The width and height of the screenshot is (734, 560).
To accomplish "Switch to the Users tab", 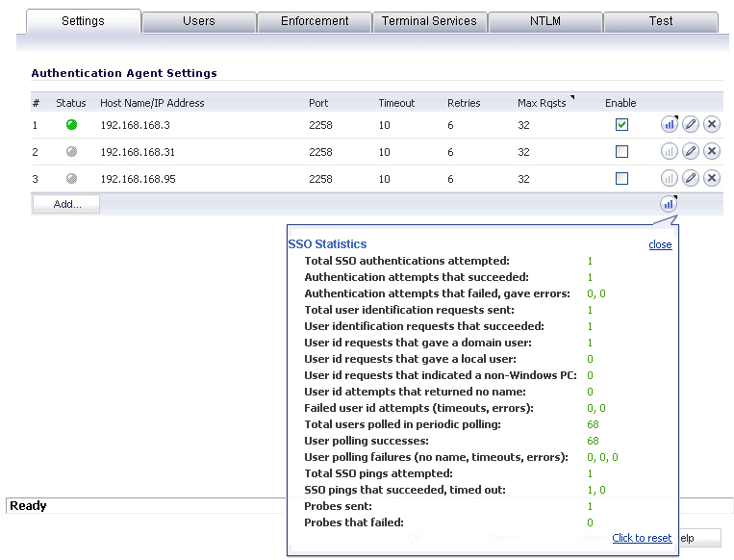I will click(x=199, y=21).
